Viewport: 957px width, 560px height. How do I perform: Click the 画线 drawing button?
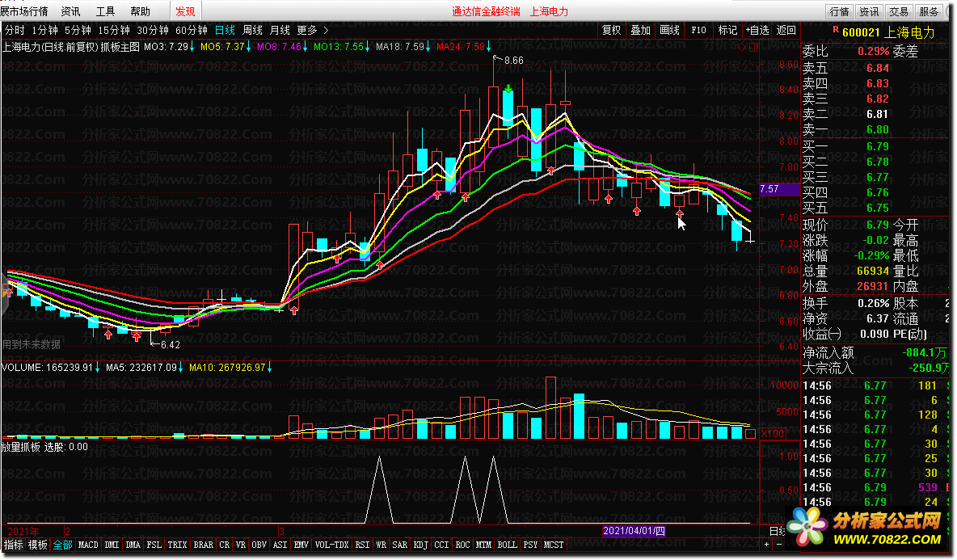[669, 30]
